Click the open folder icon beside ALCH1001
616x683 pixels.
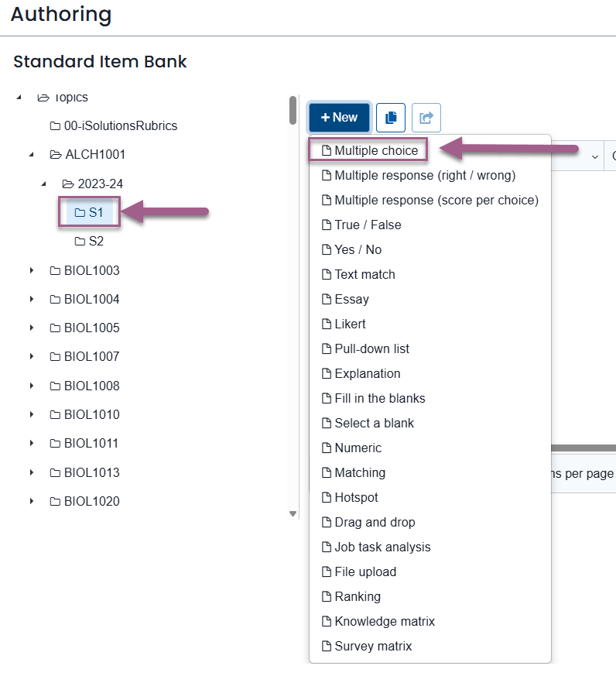tap(56, 155)
